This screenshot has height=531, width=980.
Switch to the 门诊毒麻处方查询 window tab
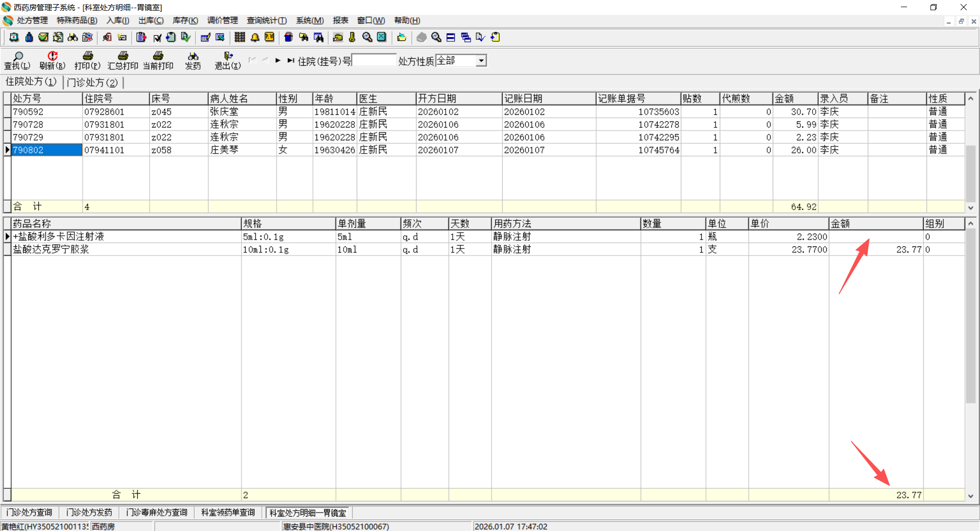point(157,512)
